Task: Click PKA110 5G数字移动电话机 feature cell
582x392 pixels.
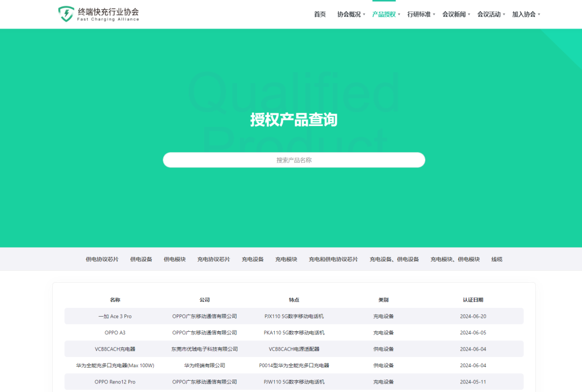Action: [294, 333]
